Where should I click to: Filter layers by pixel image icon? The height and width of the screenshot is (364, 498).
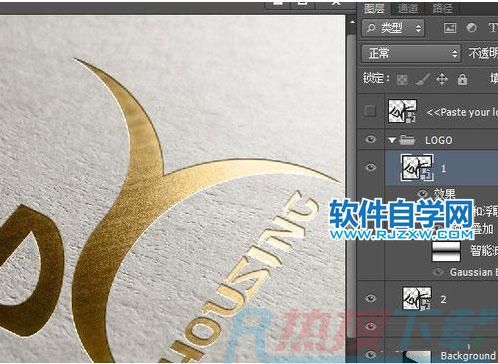coord(450,28)
